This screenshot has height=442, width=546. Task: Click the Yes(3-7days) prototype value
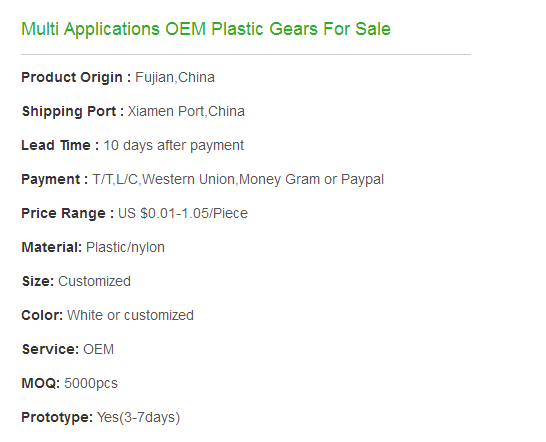(139, 417)
